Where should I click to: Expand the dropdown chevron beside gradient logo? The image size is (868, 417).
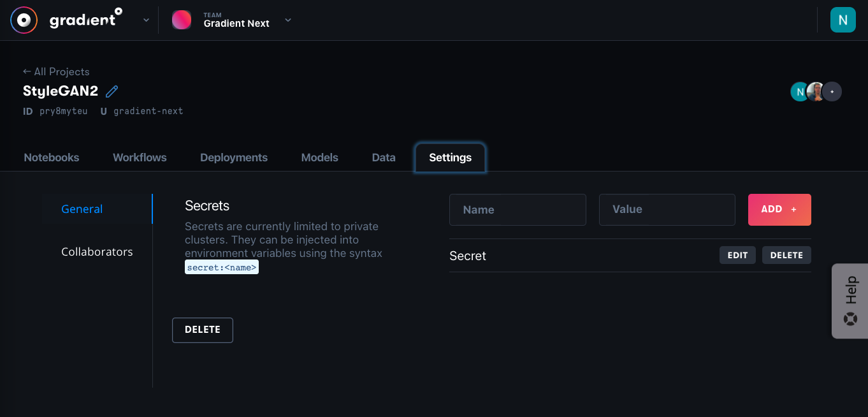point(146,20)
